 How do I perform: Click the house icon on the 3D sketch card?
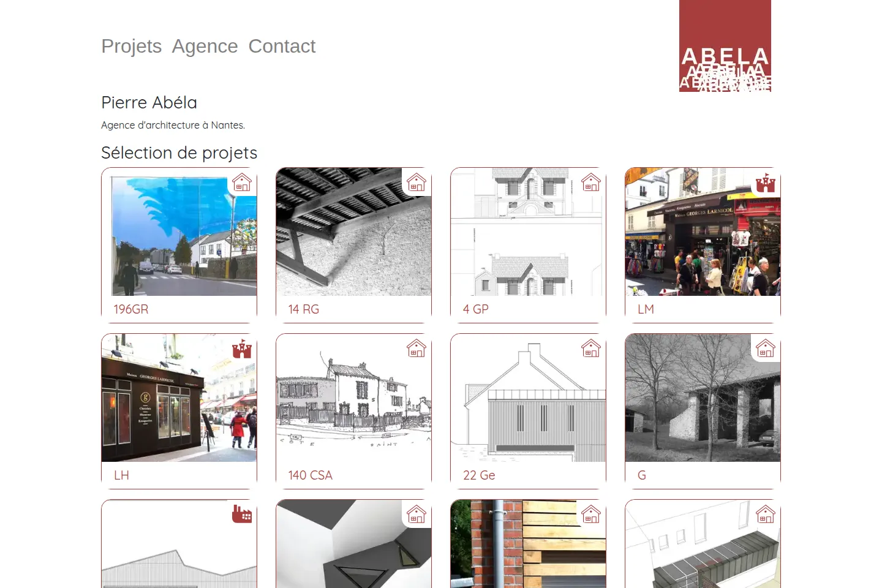766,514
